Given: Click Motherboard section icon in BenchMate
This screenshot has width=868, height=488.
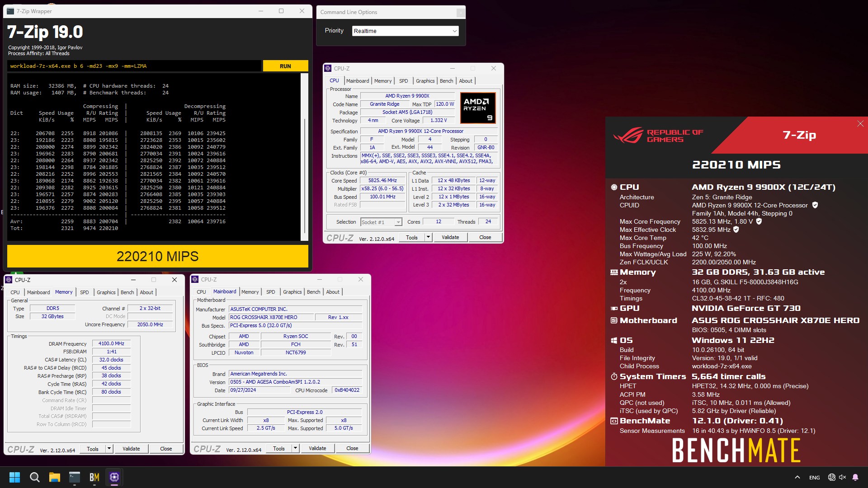Looking at the screenshot, I should click(614, 320).
